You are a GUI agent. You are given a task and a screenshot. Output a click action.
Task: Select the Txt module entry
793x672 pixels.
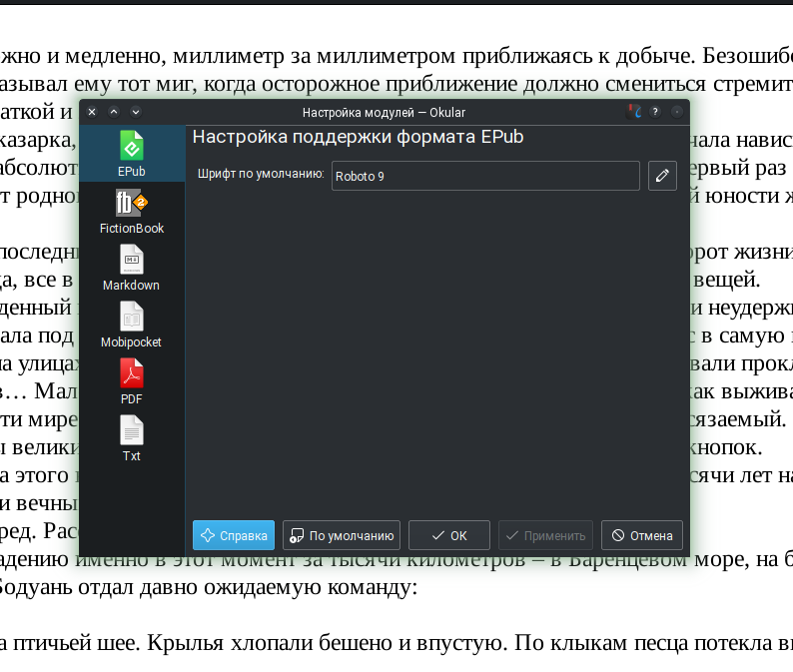(132, 439)
